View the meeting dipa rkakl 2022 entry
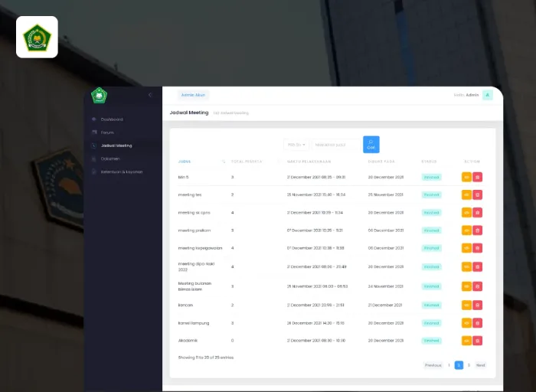Viewport: 536px width, 392px height. click(x=466, y=266)
